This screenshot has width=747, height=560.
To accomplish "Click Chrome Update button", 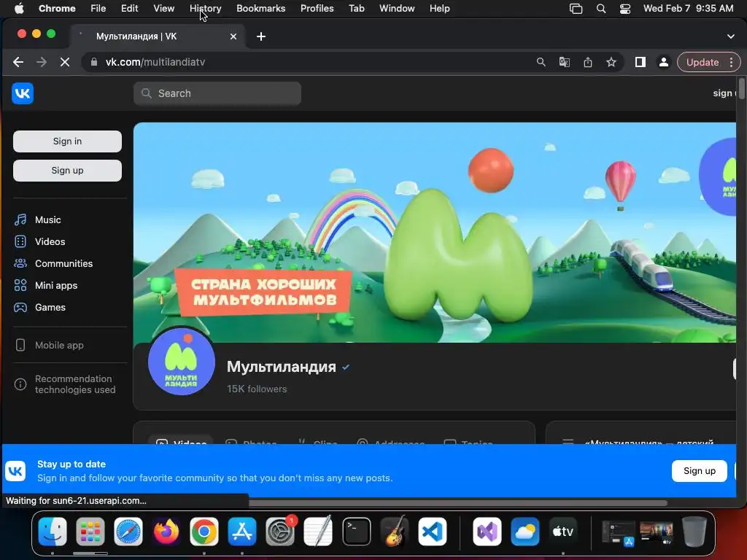I will point(703,63).
